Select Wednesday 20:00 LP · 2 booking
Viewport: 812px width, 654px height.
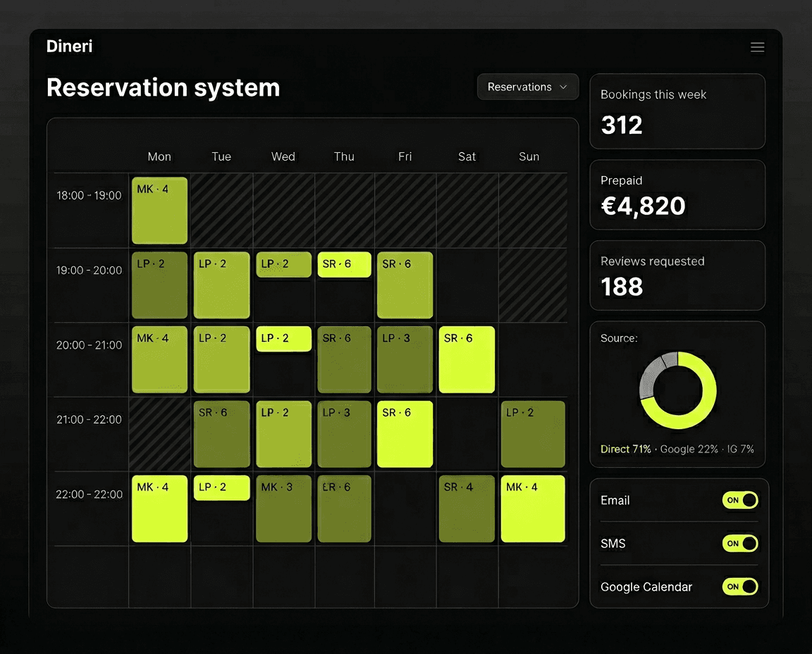coord(284,339)
